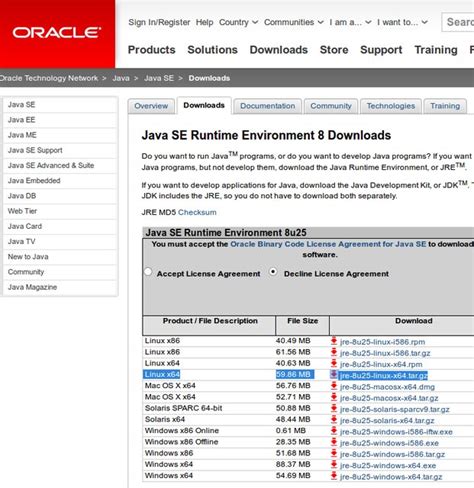Click Sign In/Register link
474x488 pixels.
(x=159, y=22)
